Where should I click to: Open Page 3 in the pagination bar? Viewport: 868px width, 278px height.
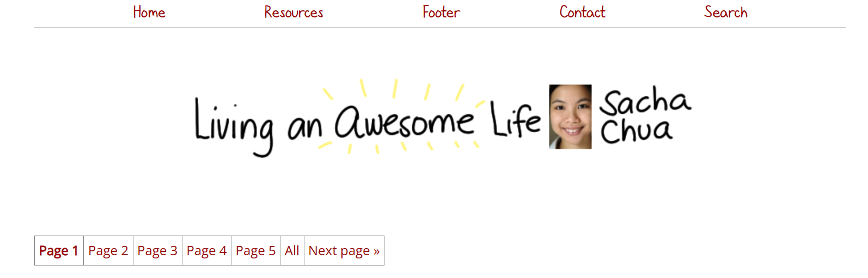tap(157, 251)
